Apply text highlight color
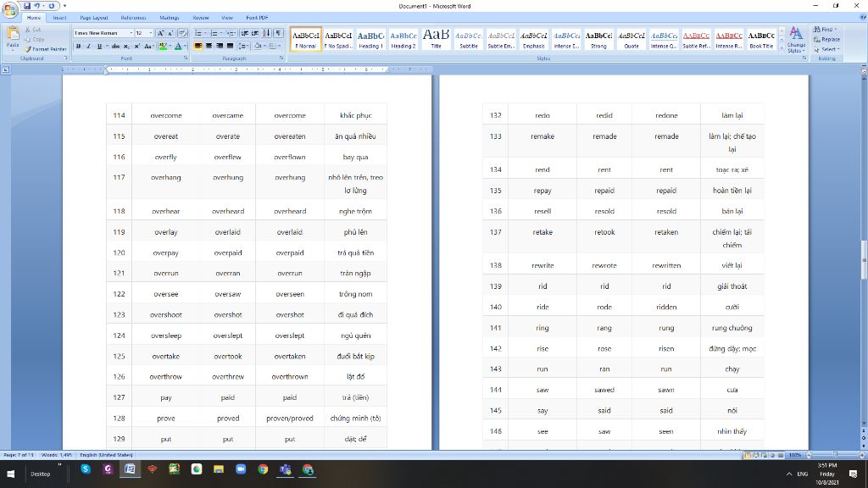Image resolution: width=868 pixels, height=488 pixels. click(163, 47)
